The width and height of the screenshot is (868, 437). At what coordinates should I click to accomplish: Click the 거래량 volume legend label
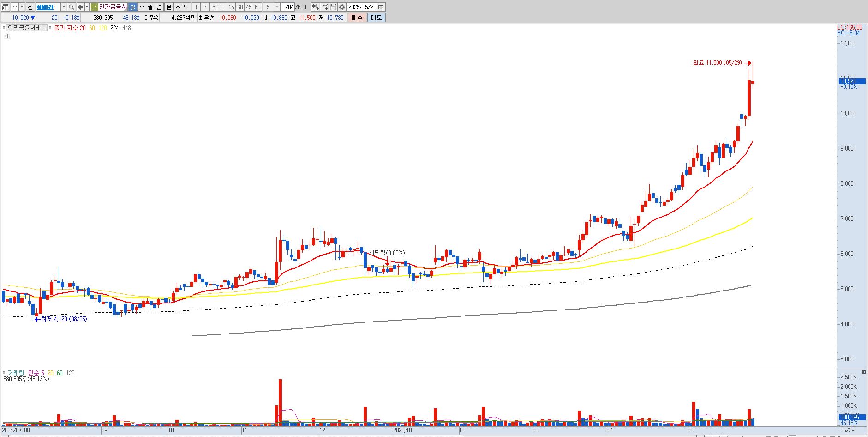click(16, 373)
